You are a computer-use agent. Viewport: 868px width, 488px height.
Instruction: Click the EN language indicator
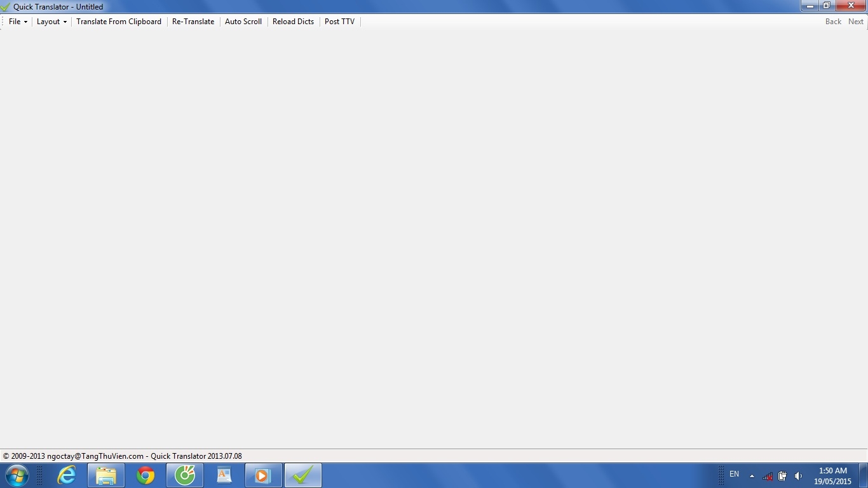[734, 474]
